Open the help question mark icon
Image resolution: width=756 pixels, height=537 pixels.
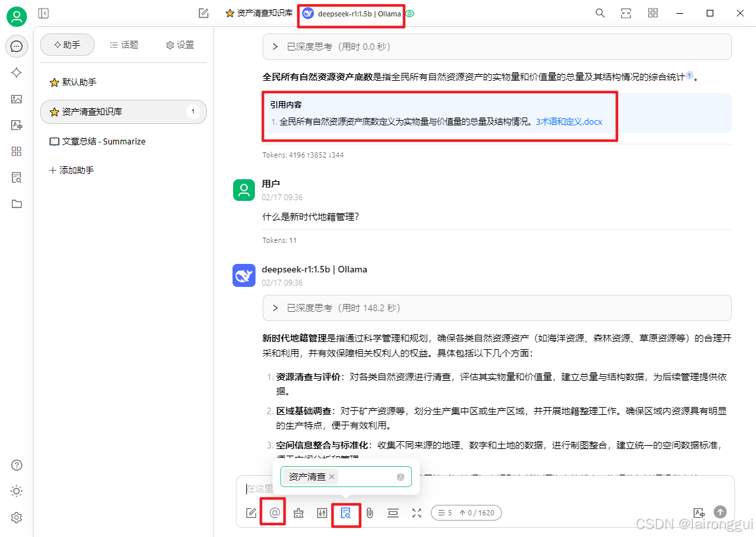click(16, 465)
